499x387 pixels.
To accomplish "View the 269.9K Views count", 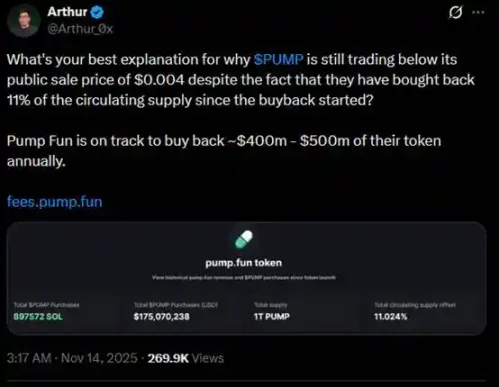I will [186, 358].
